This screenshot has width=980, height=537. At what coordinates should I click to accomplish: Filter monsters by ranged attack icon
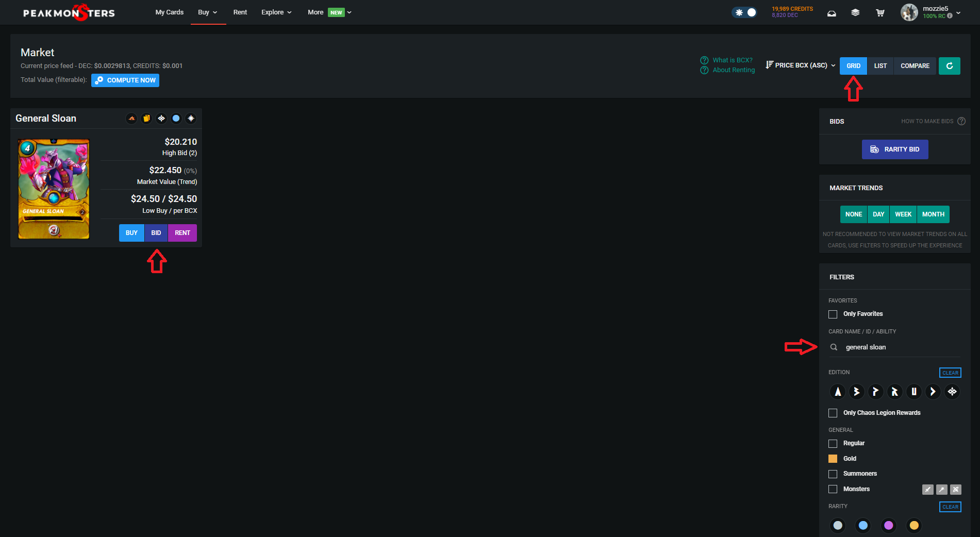tap(956, 490)
